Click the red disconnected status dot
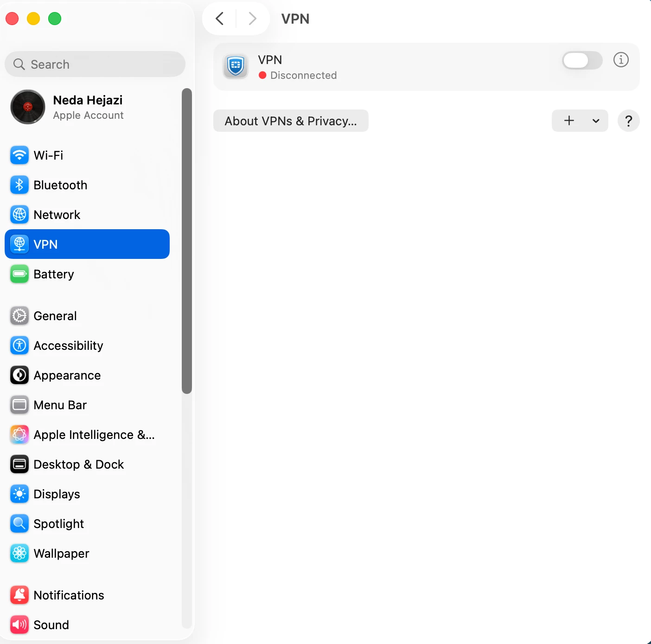Viewport: 651px width, 644px height. (262, 75)
